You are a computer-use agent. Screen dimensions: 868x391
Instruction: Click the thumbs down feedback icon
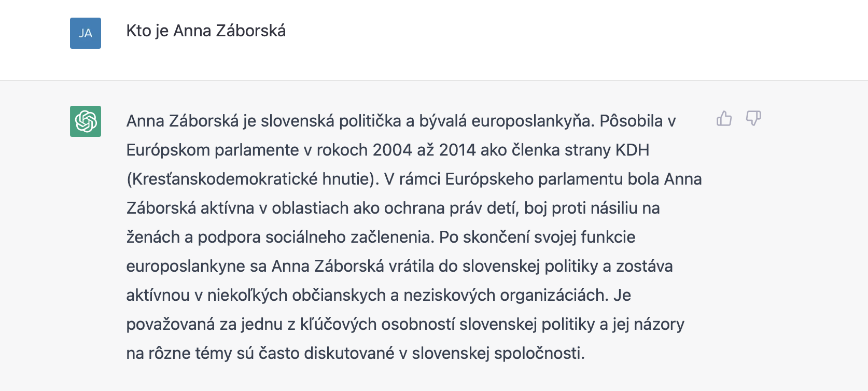pos(753,119)
